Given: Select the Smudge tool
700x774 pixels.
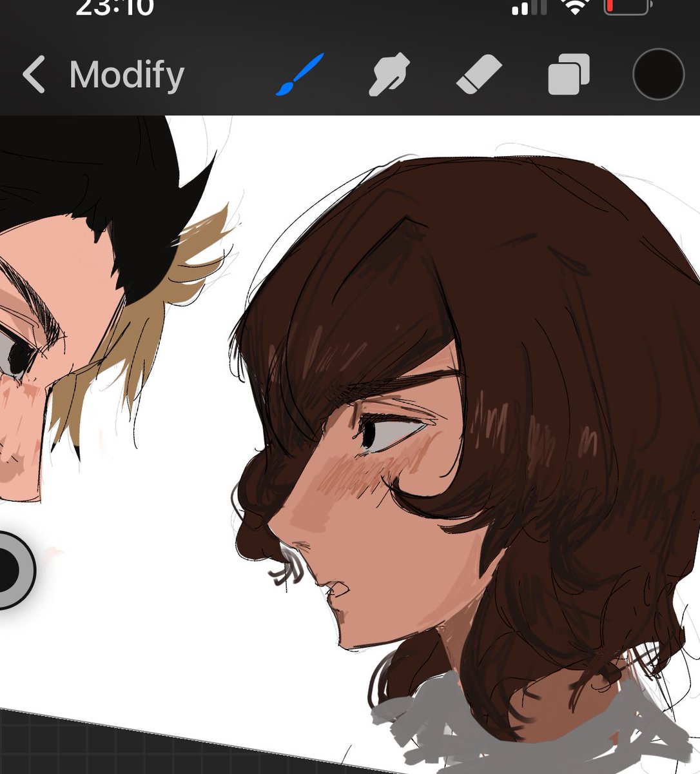Looking at the screenshot, I should click(x=389, y=74).
